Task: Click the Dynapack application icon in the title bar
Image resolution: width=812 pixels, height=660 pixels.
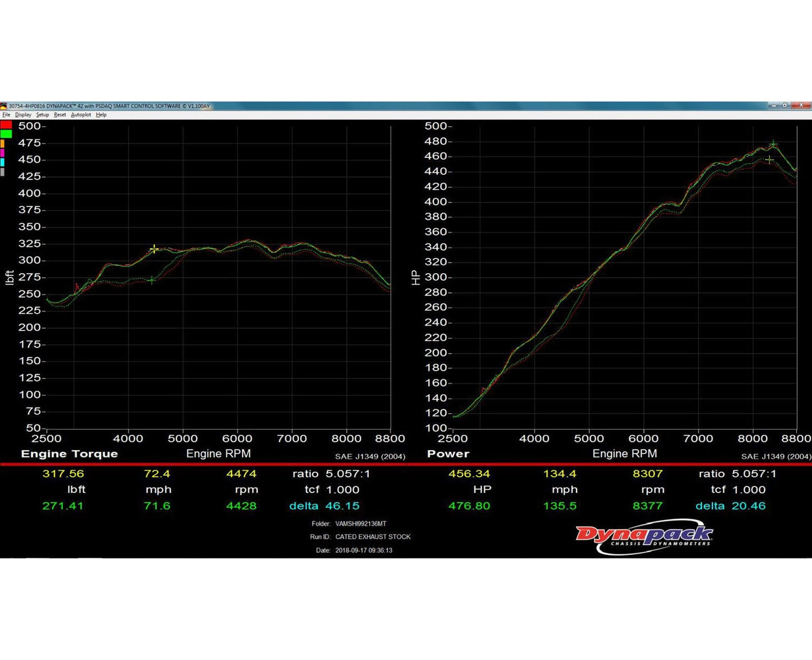Action: click(4, 105)
